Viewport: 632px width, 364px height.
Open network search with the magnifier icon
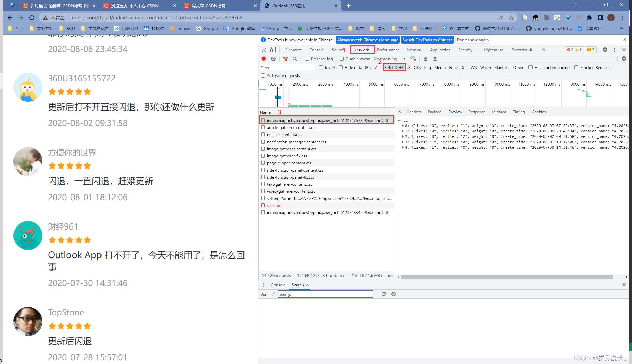(295, 59)
